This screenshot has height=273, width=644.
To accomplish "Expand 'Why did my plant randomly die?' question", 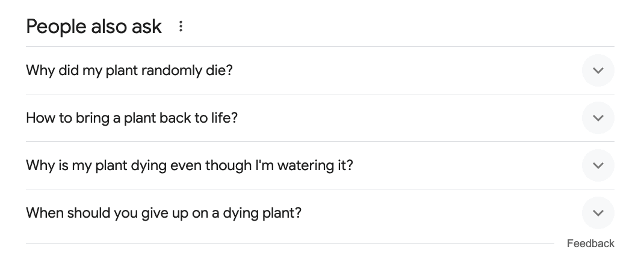I will click(320, 70).
